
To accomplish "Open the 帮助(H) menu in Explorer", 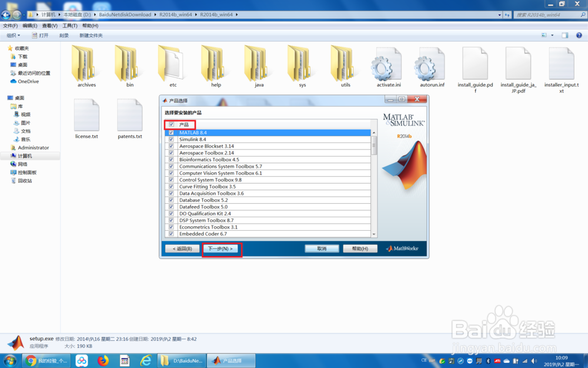I will pyautogui.click(x=90, y=25).
